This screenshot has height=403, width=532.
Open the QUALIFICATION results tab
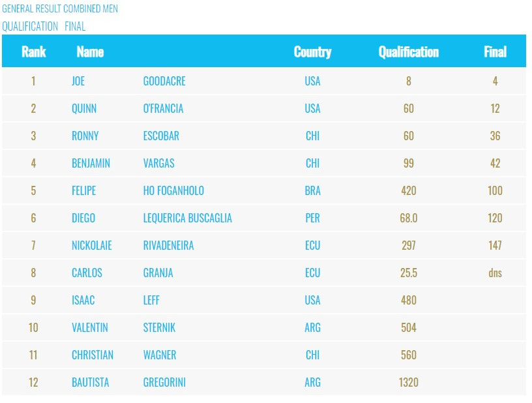30,27
